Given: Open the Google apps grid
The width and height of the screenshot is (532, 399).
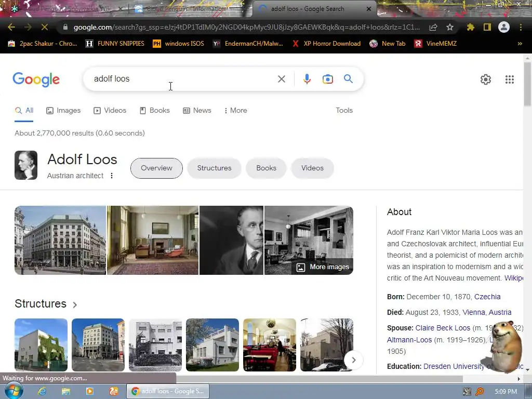Looking at the screenshot, I should click(510, 79).
